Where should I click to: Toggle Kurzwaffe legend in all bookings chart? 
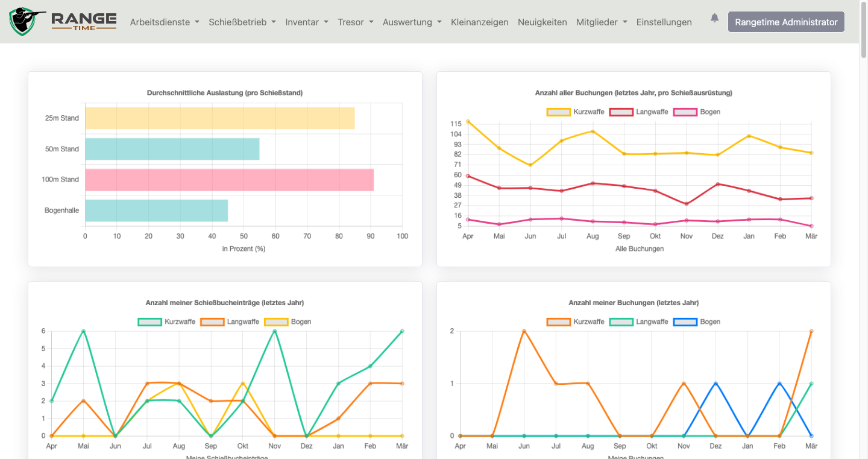click(570, 112)
